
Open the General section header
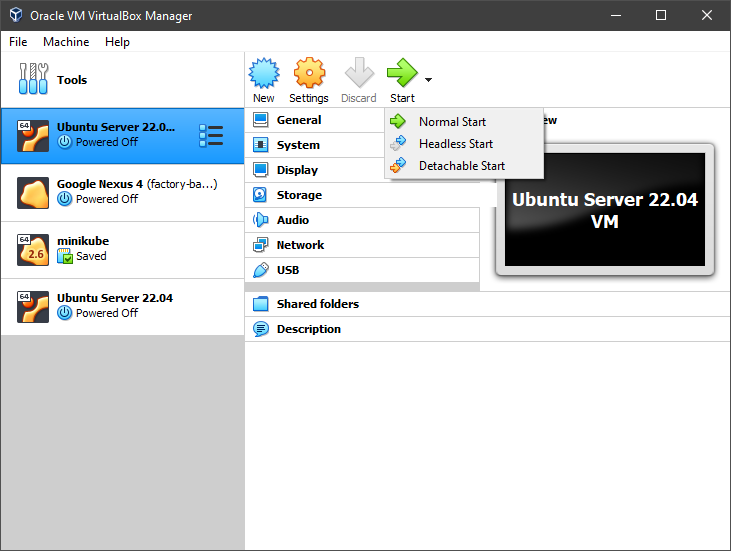click(x=299, y=120)
